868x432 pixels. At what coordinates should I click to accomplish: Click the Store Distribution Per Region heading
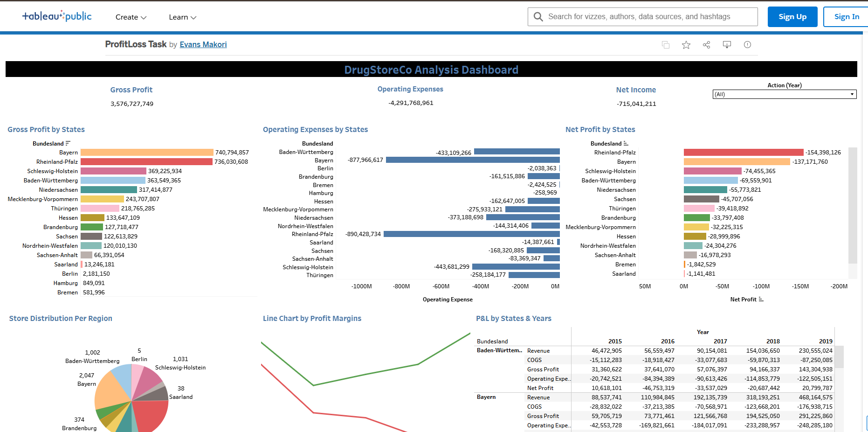click(61, 319)
